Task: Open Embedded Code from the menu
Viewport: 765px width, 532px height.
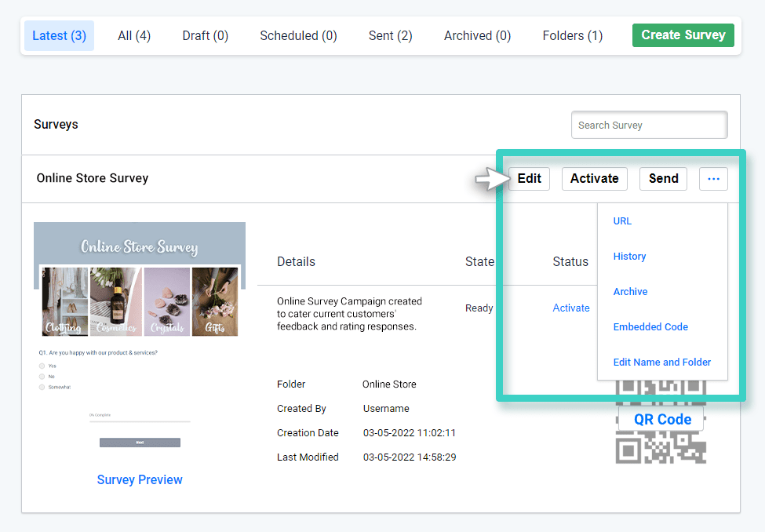Action: click(x=650, y=326)
